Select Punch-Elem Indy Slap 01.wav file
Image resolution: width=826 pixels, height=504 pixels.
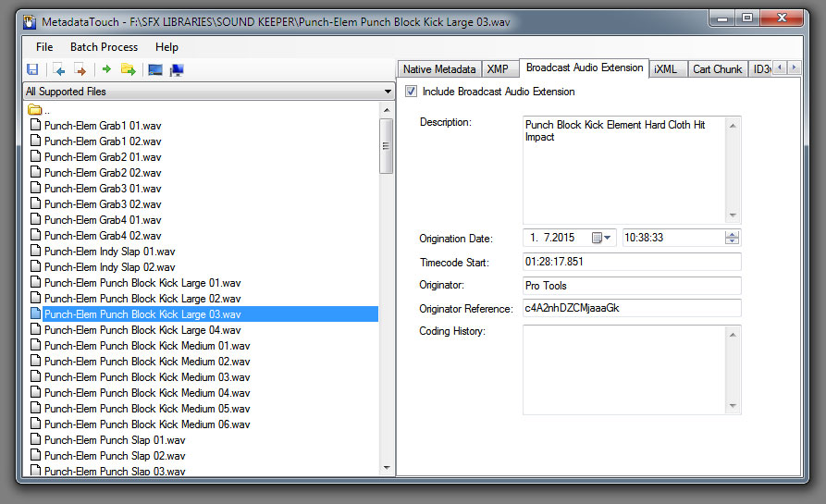pos(109,252)
